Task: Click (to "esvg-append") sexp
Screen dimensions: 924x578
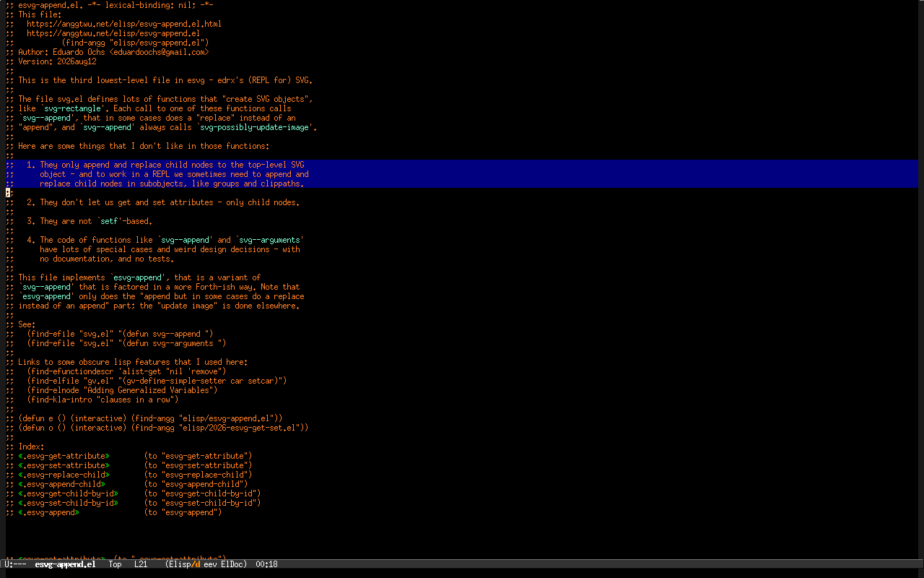Action: (x=183, y=512)
